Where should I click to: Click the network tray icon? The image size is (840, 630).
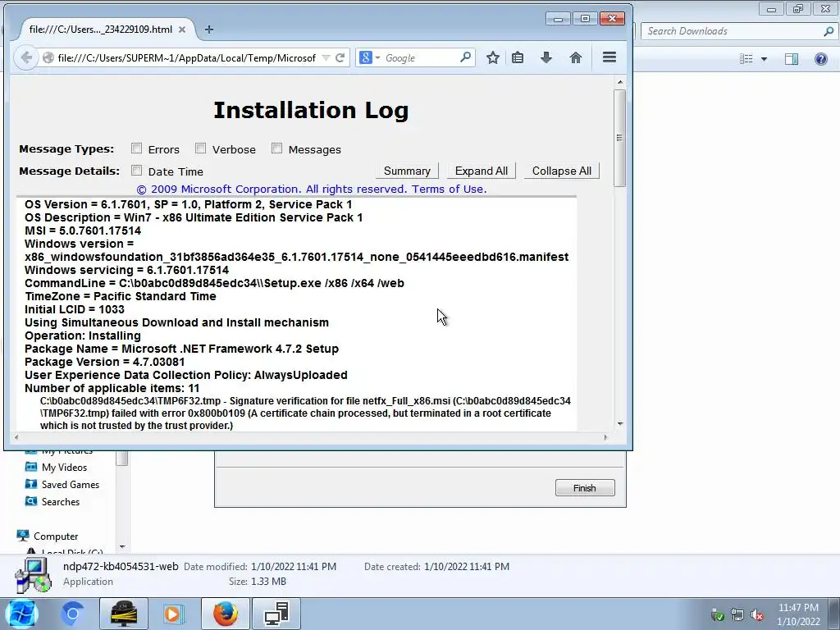click(737, 615)
